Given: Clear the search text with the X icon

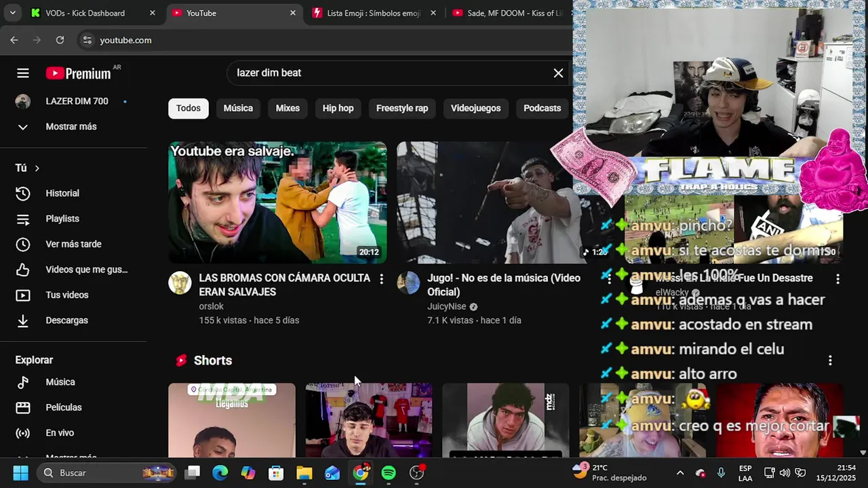Looking at the screenshot, I should [558, 73].
